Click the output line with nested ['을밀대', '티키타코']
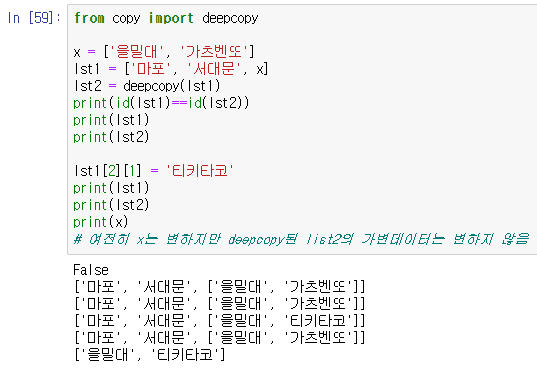537x368 pixels. tap(220, 321)
